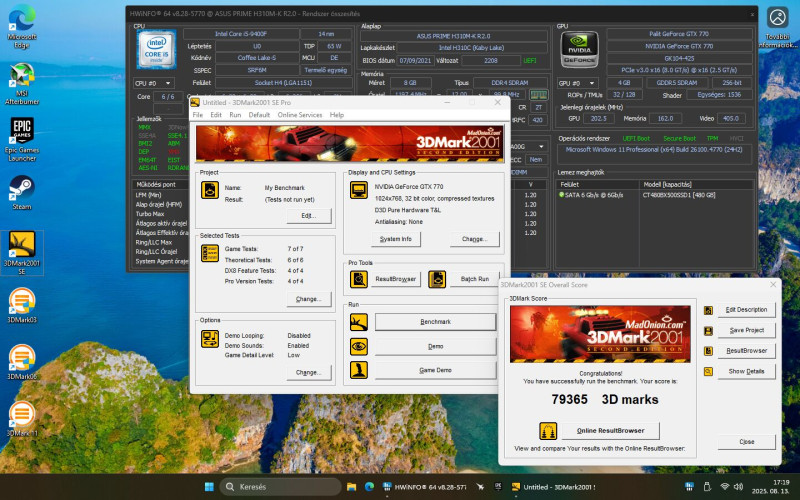Open the 3DMark06 desktop shortcut
This screenshot has height=500, width=800.
[x=22, y=362]
